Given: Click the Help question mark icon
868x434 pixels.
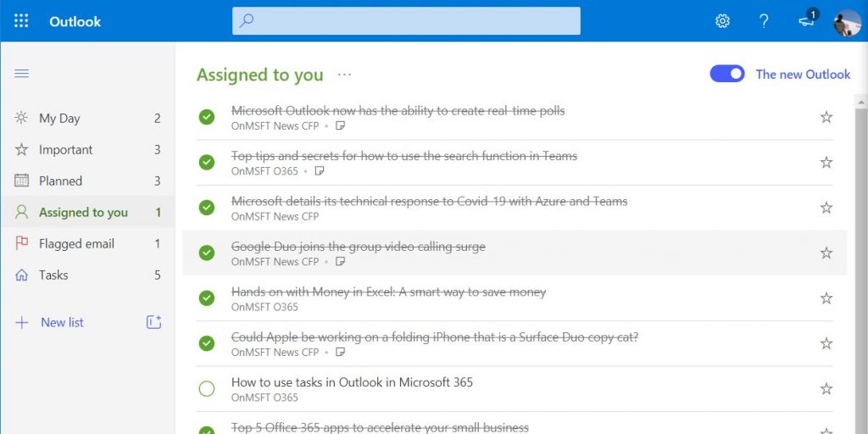Looking at the screenshot, I should tap(764, 21).
